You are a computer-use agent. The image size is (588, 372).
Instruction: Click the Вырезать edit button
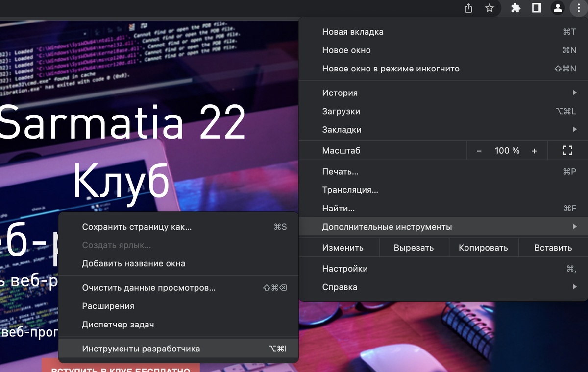coord(414,248)
